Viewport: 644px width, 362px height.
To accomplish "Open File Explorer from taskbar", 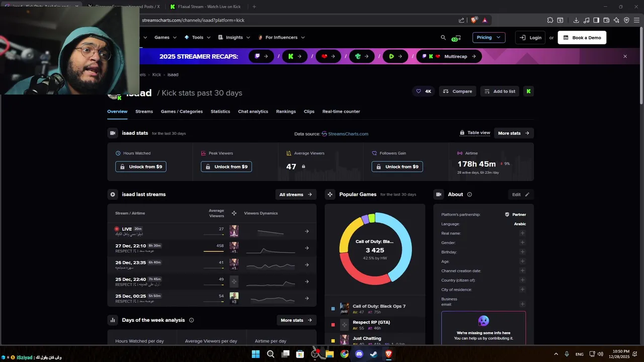I will 330,354.
